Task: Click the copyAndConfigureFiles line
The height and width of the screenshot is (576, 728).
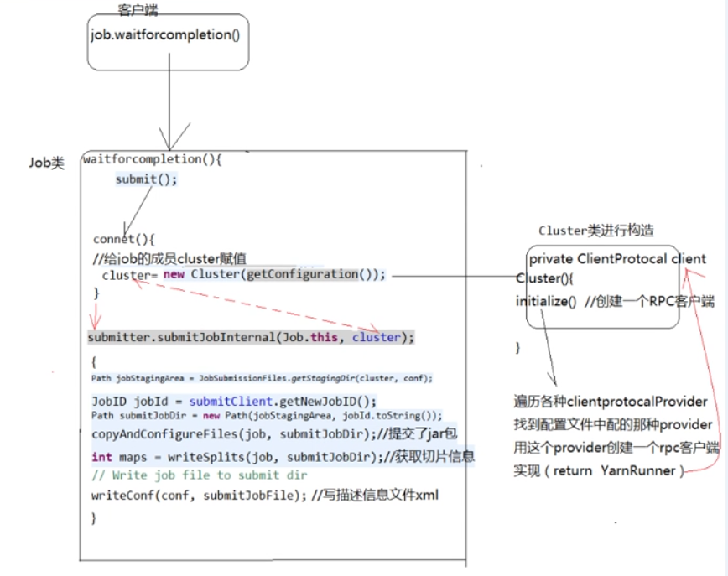Action: [274, 434]
